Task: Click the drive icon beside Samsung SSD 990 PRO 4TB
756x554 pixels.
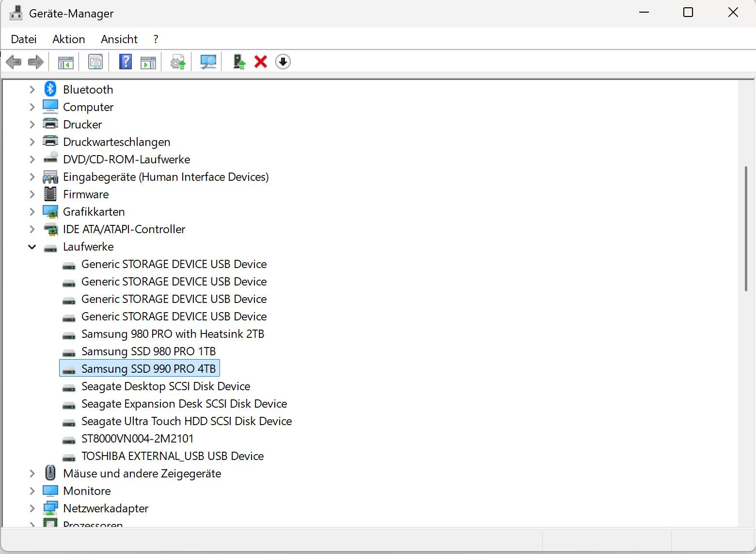Action: [x=69, y=370]
